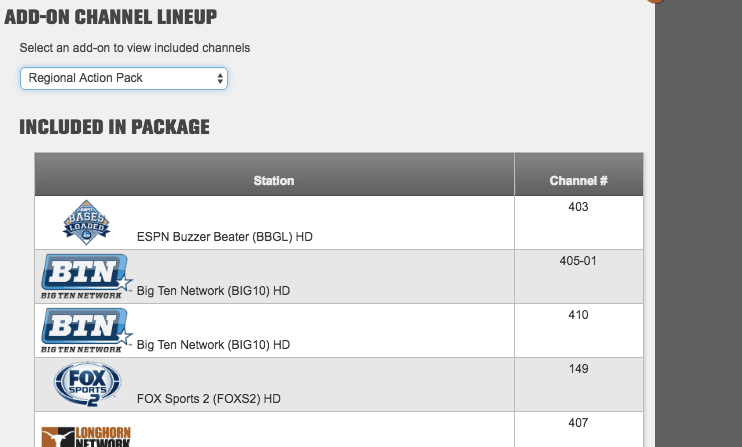
Task: Click the ESPN Bases Loaded logo
Action: coord(87,222)
